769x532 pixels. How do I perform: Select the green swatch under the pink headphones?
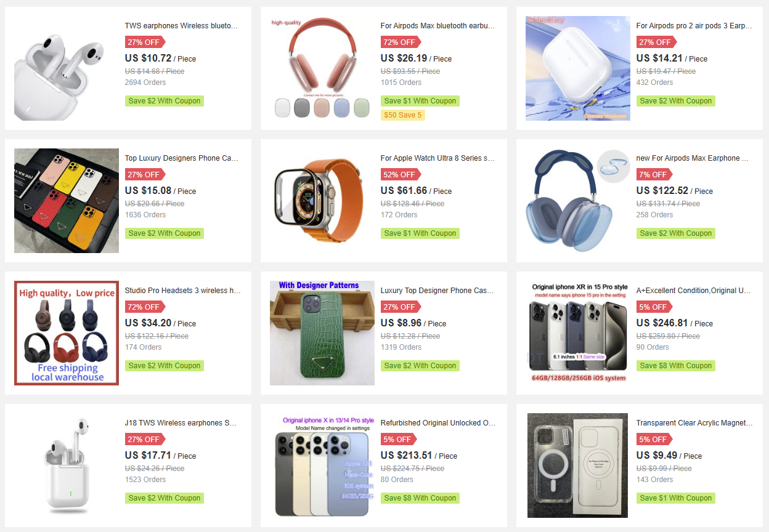[361, 108]
